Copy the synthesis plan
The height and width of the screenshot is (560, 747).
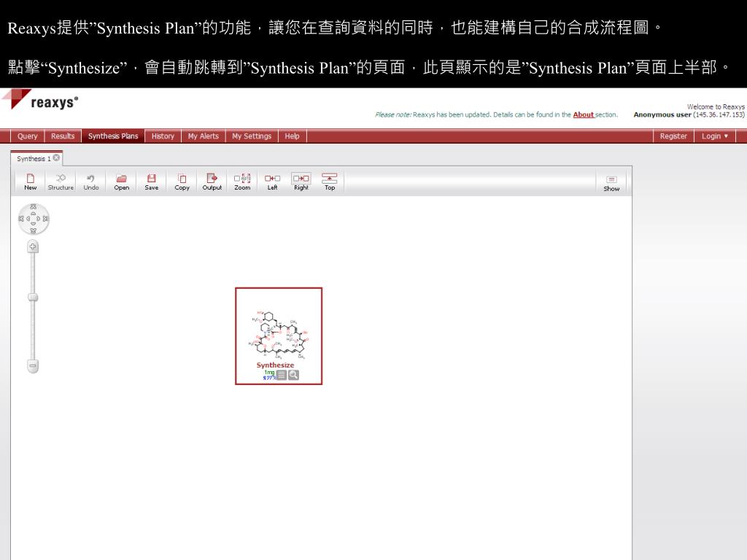(182, 182)
